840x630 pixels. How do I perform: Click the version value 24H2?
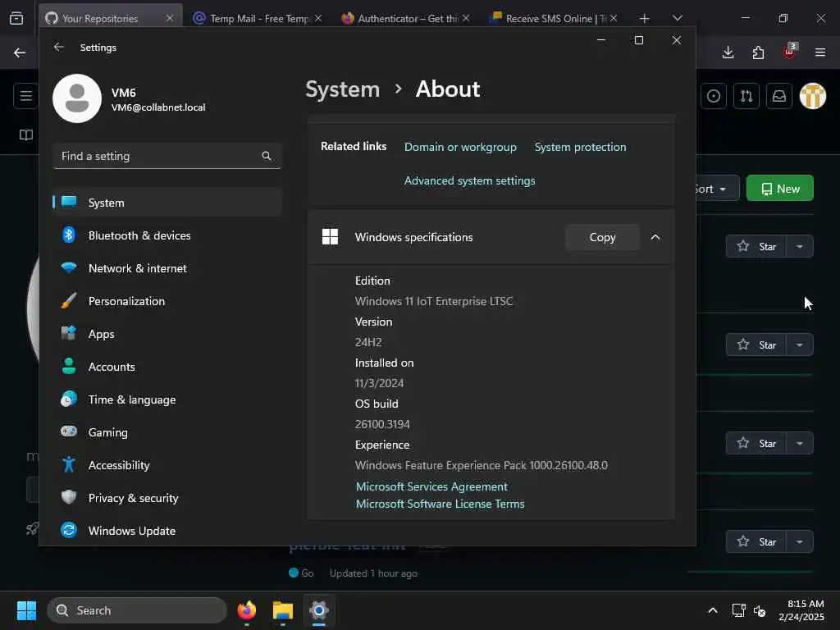point(368,342)
